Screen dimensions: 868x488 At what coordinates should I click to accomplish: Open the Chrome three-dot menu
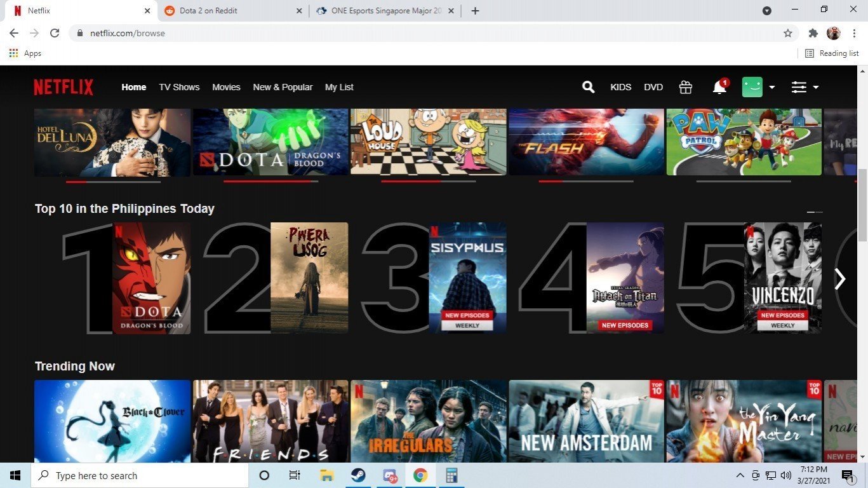pos(854,33)
